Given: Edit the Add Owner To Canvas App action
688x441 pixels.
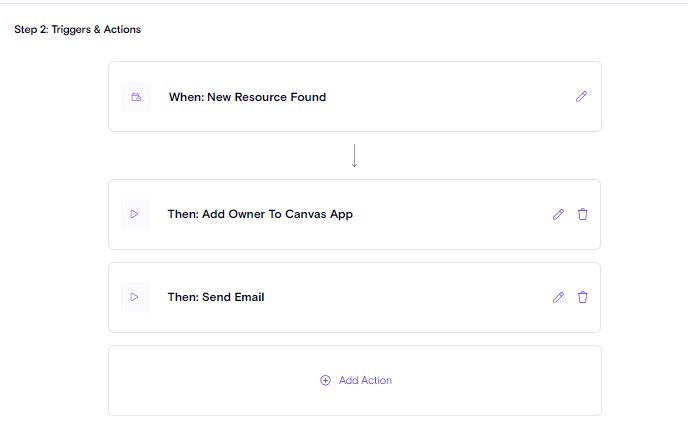Looking at the screenshot, I should 558,214.
